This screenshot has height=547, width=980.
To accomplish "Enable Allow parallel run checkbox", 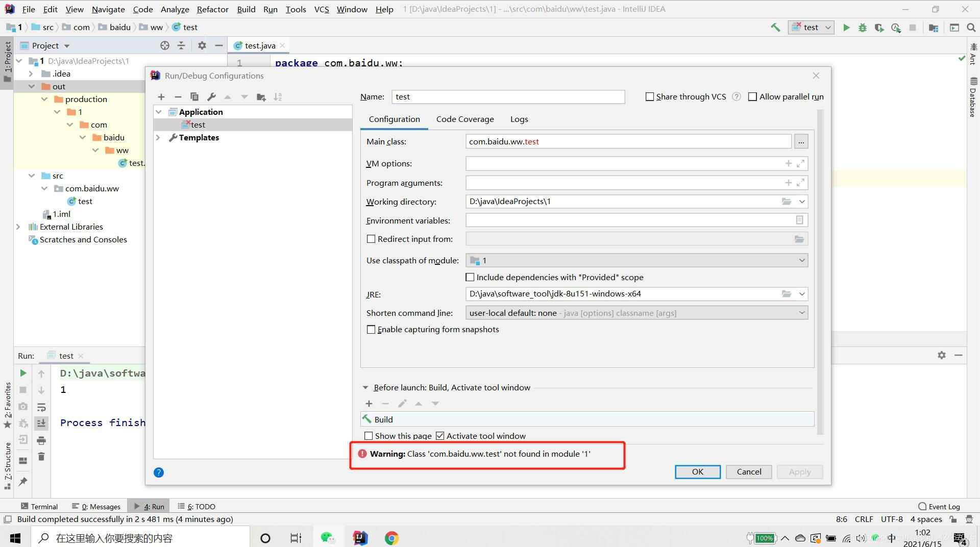I will click(752, 97).
